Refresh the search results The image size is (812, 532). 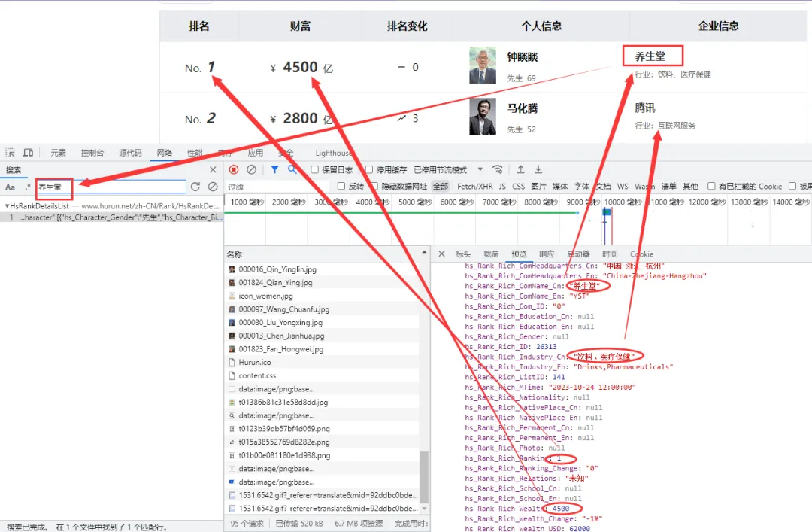(195, 187)
